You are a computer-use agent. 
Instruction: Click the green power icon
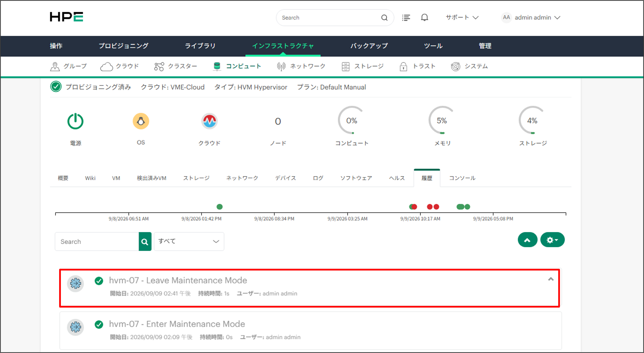click(x=75, y=121)
